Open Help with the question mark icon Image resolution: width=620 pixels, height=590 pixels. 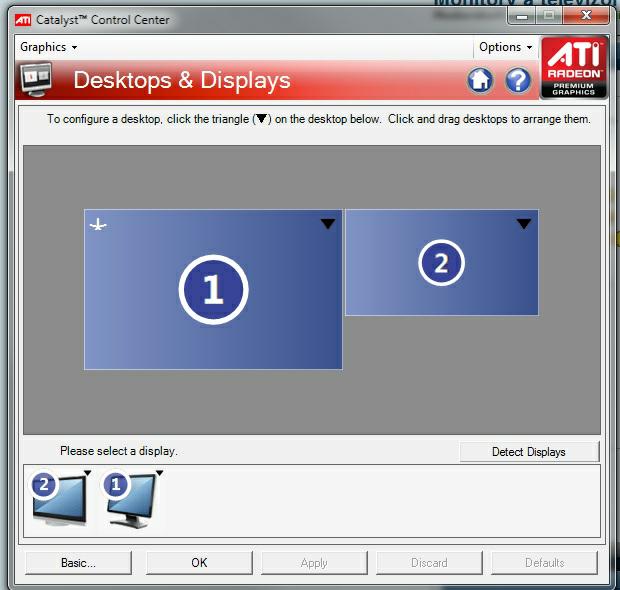pos(518,80)
